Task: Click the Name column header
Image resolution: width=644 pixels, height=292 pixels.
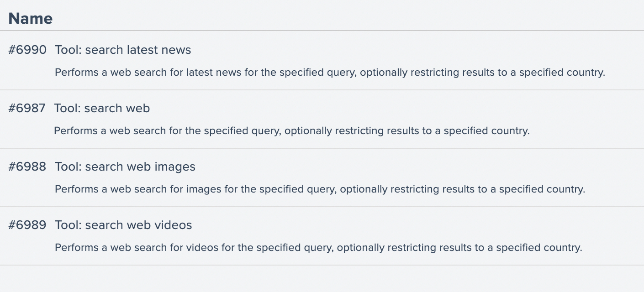Action: click(31, 18)
